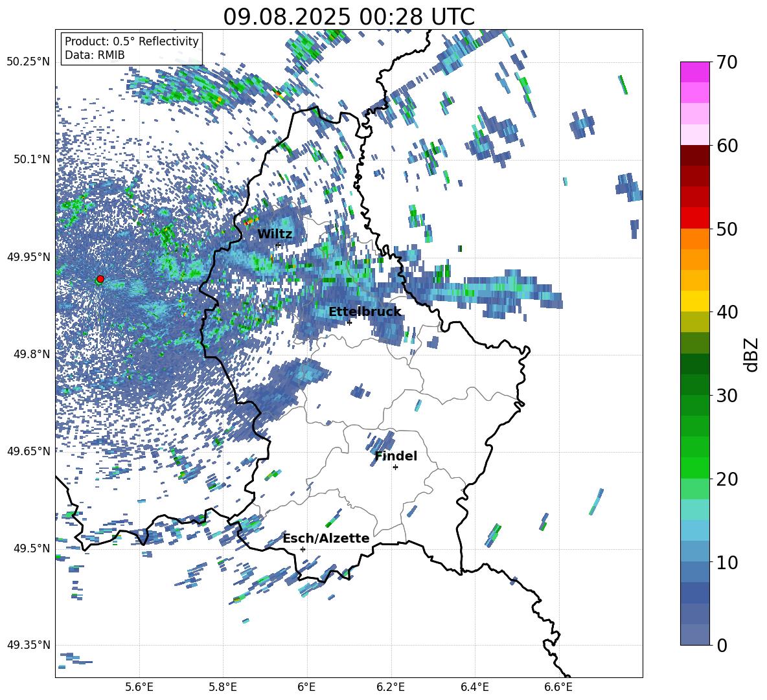Click the Wiltz city label
Image resolution: width=767 pixels, height=700 pixels.
pyautogui.click(x=275, y=234)
